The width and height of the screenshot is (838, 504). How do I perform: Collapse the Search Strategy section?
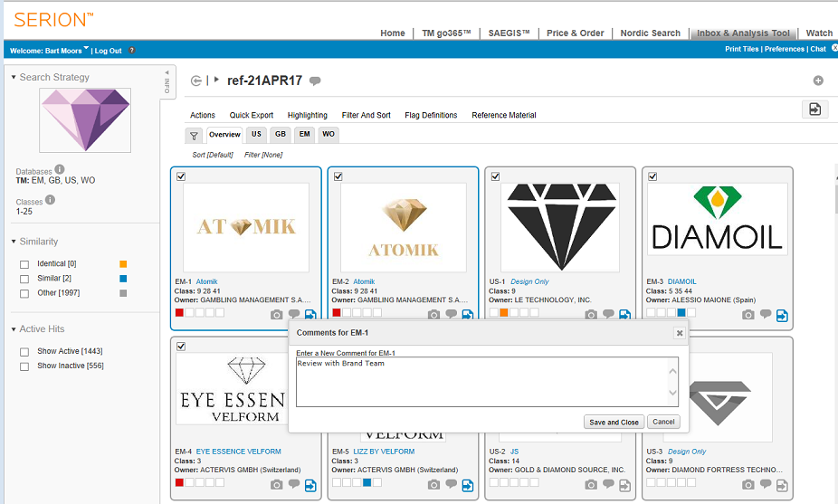14,78
